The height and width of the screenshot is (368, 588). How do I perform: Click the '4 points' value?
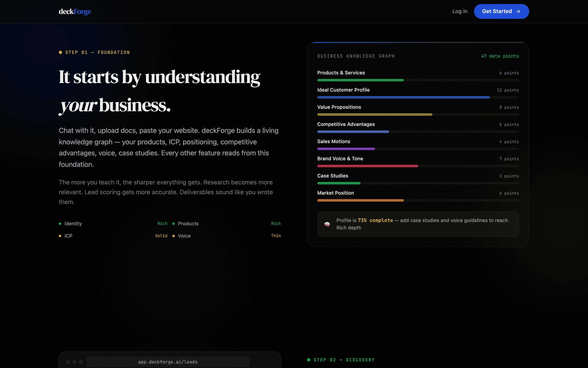pos(509,142)
